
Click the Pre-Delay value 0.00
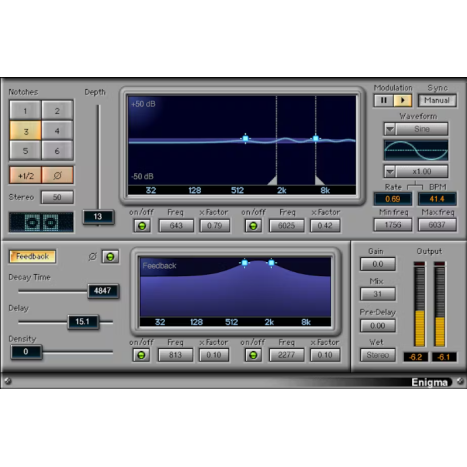pyautogui.click(x=378, y=326)
